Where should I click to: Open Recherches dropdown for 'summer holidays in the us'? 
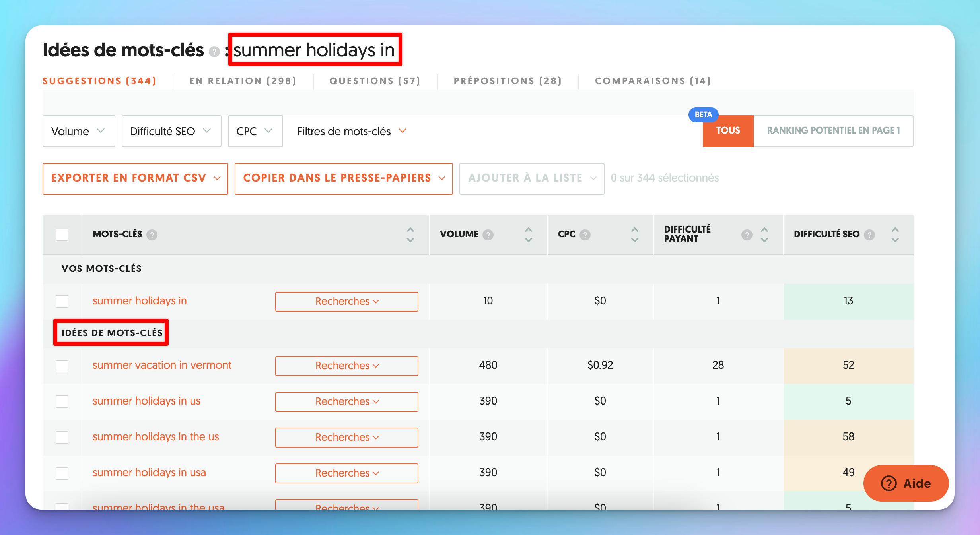click(347, 438)
